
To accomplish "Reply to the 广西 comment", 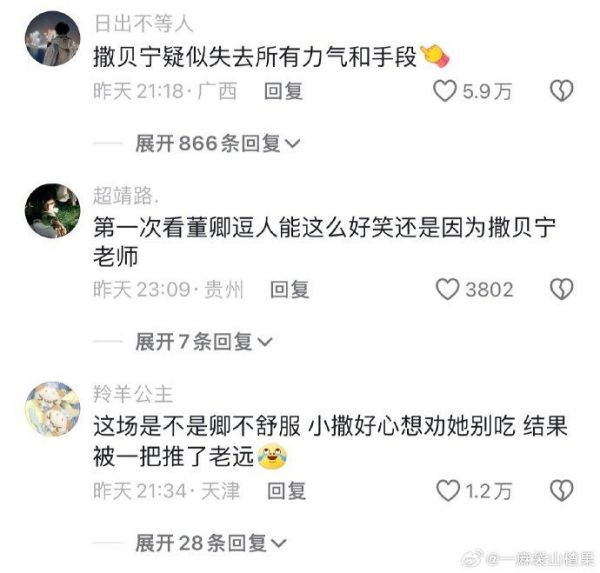I will point(283,91).
